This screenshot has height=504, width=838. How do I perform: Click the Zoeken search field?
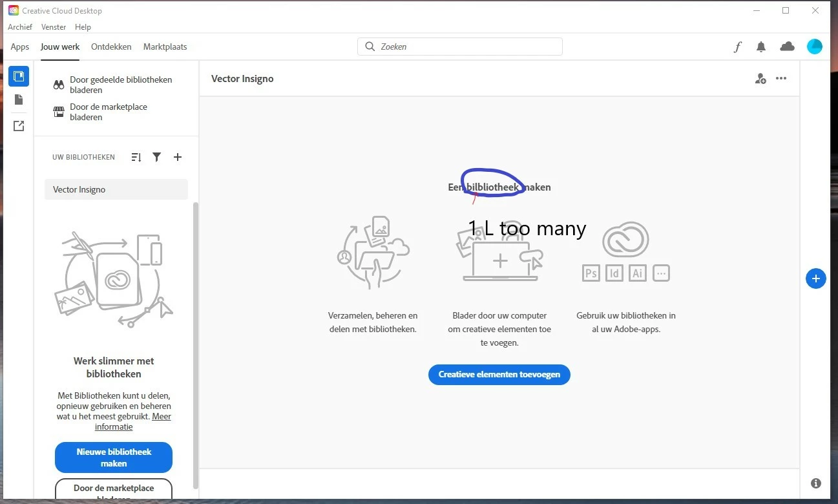click(460, 47)
